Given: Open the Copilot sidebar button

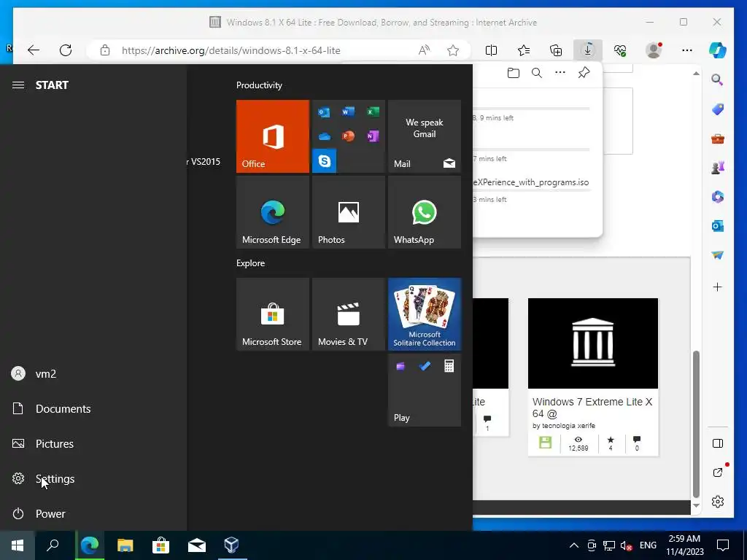Looking at the screenshot, I should click(x=718, y=50).
